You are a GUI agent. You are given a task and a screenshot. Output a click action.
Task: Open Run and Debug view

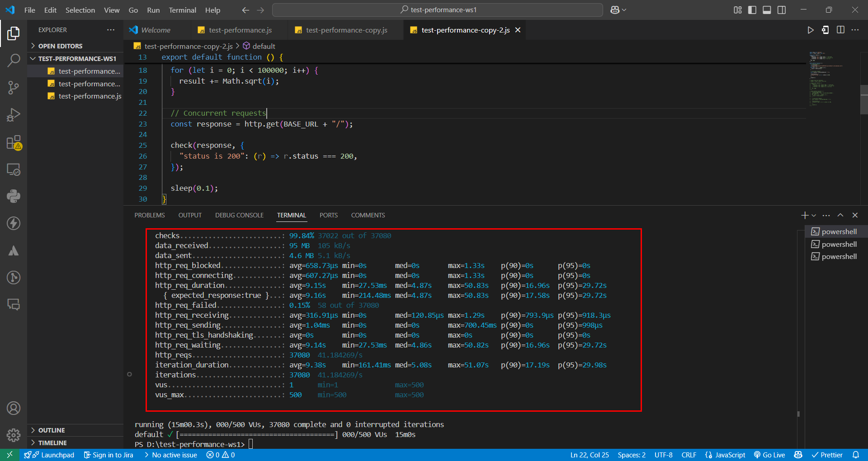[14, 115]
